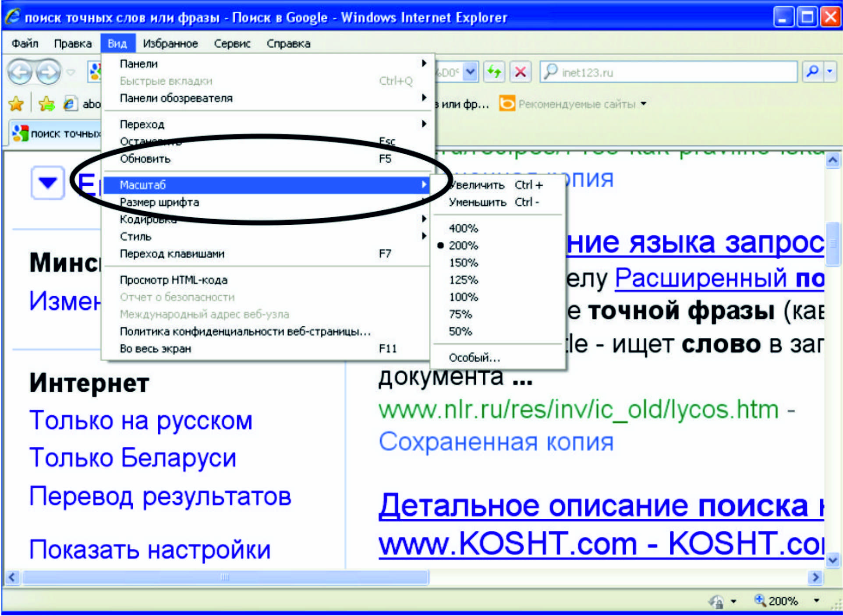Open the Рекомендуемые сайты dropdown arrow
Screen dimensions: 843x616
point(644,104)
